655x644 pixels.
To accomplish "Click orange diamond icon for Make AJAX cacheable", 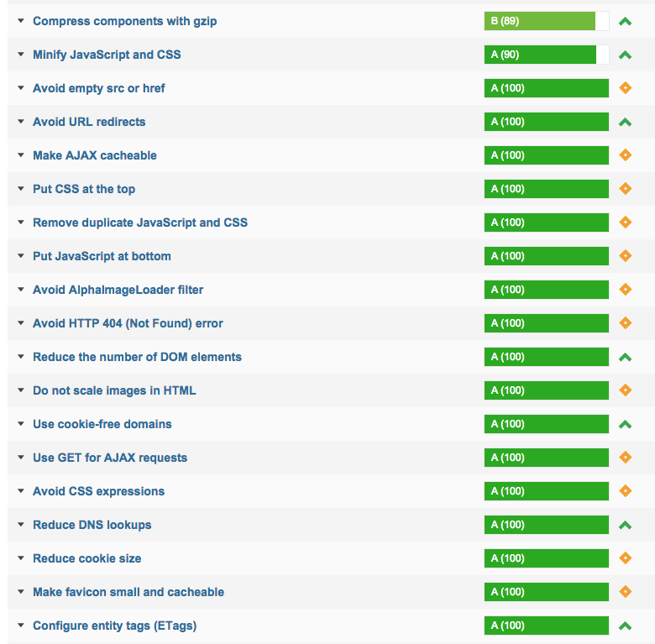I will click(625, 155).
